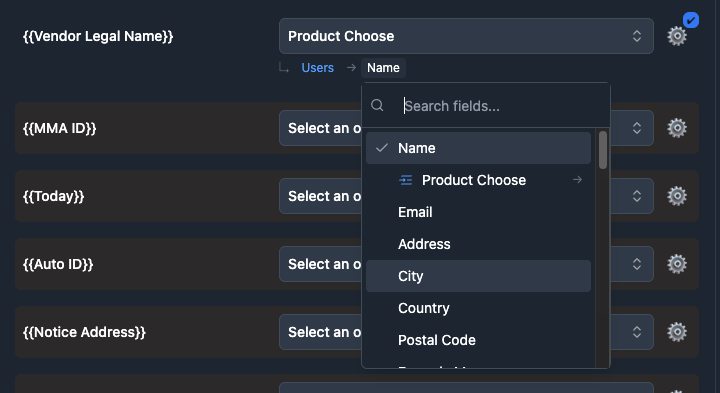This screenshot has width=720, height=393.
Task: Choose the Postal Code field option
Action: [x=478, y=340]
